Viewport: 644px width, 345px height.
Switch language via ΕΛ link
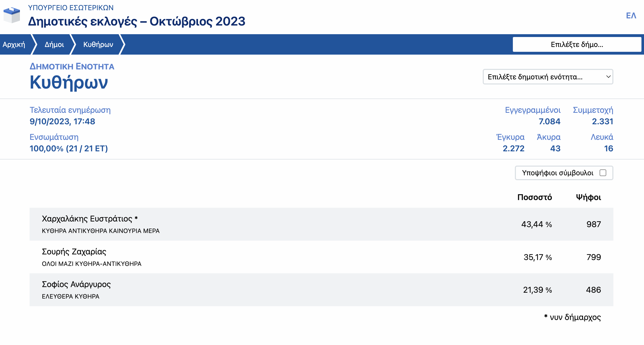tap(631, 16)
